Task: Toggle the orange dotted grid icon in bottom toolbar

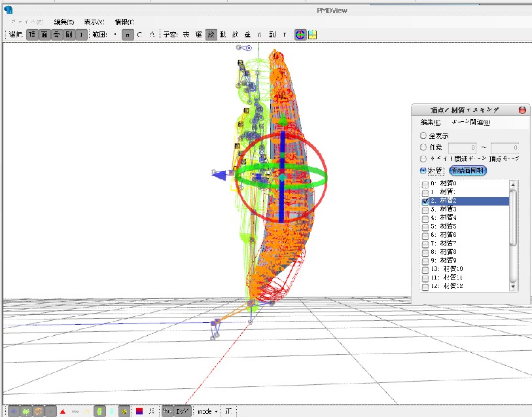Action: (x=39, y=412)
